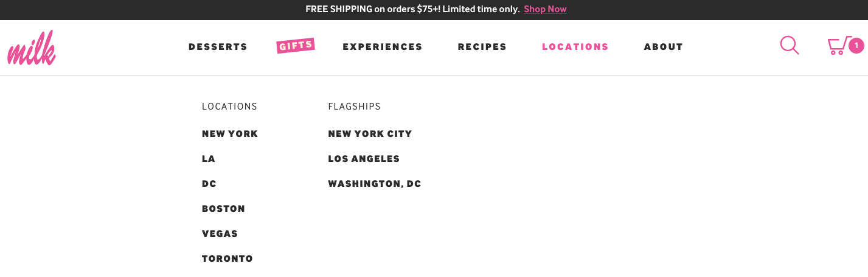Open New York City flagship
Image resolution: width=868 pixels, height=277 pixels.
tap(370, 134)
